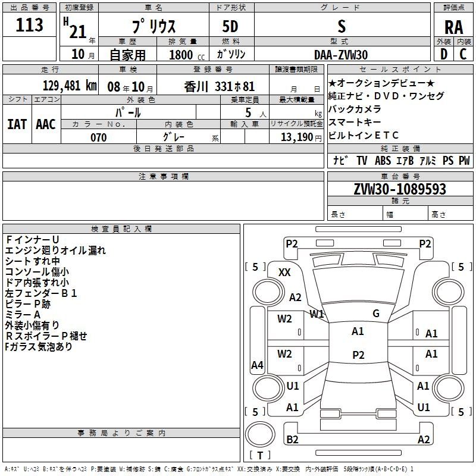Viewport: 476px width, 476px height.
Task: Select the fuel type ガソリン
Action: point(231,54)
